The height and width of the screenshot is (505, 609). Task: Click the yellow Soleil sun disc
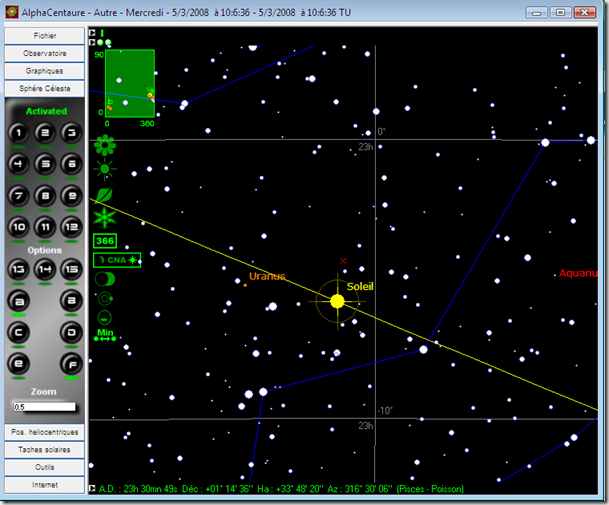337,301
